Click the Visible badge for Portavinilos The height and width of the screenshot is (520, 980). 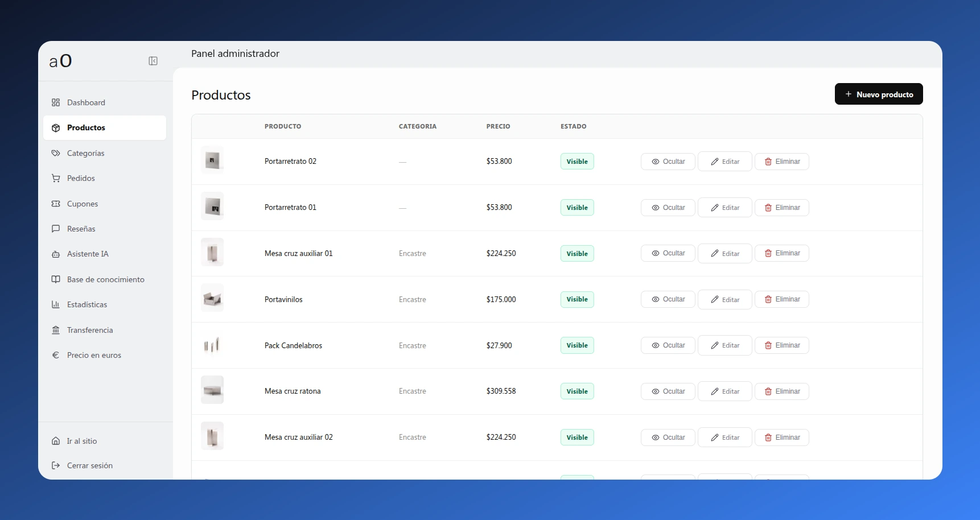(x=577, y=299)
